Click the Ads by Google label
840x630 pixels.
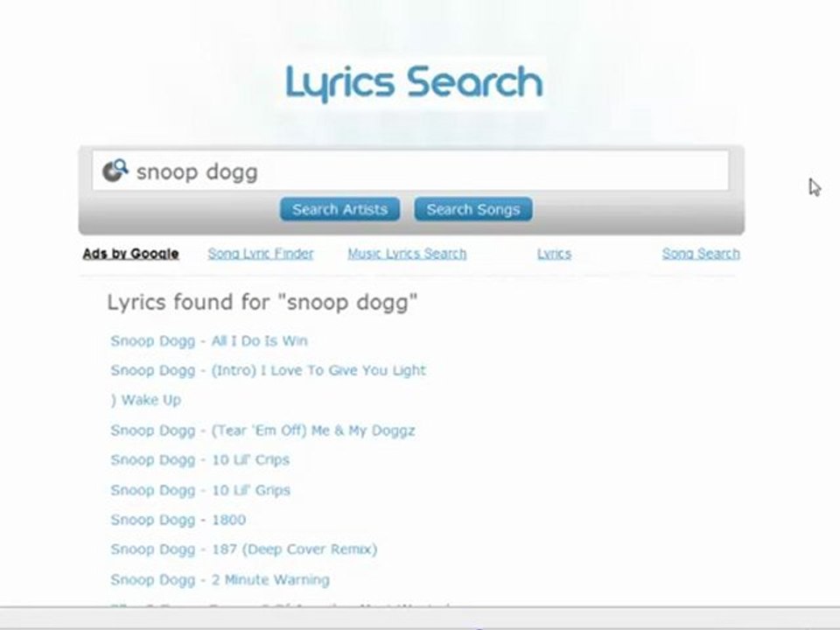[130, 254]
